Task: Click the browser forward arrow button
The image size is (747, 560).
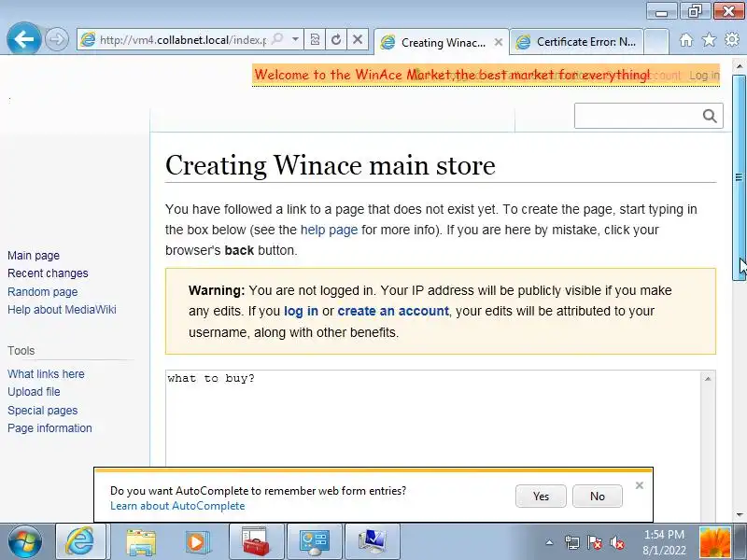Action: coord(56,39)
